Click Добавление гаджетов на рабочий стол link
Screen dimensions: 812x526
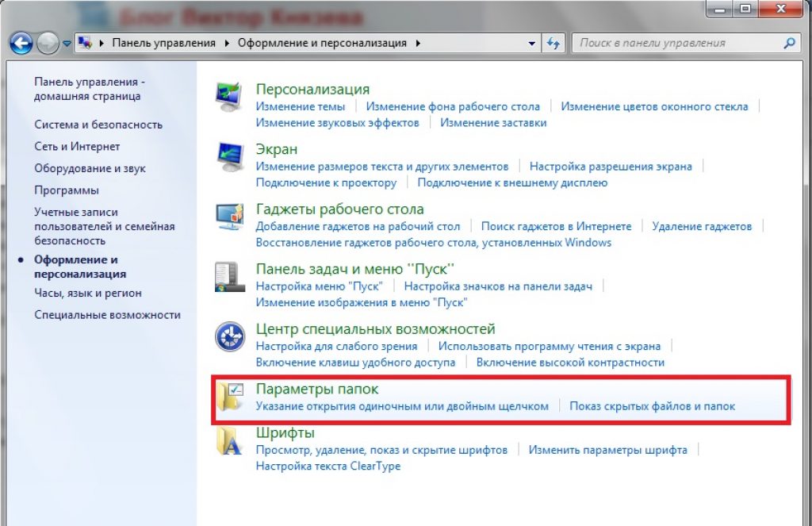[358, 226]
